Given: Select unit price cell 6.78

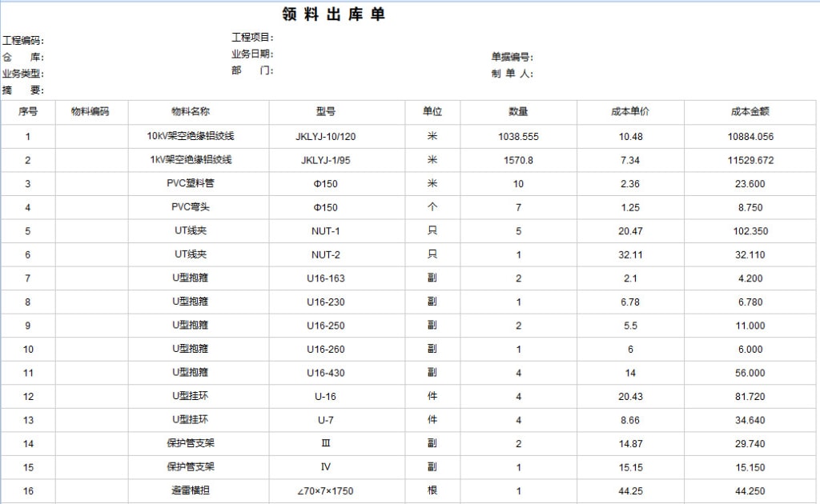Looking at the screenshot, I should click(630, 302).
